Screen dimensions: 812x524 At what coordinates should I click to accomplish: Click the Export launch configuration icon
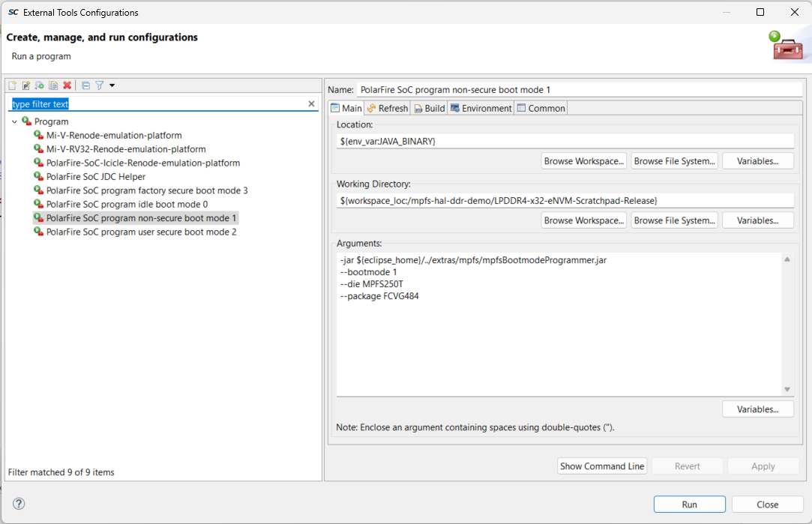pos(40,85)
